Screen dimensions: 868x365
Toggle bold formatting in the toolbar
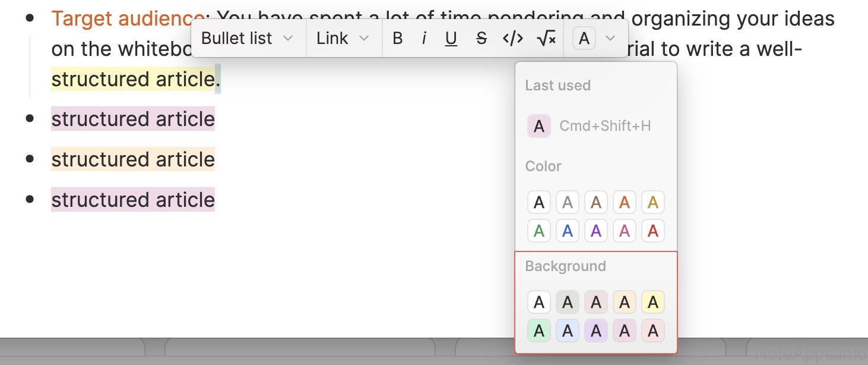click(x=398, y=39)
